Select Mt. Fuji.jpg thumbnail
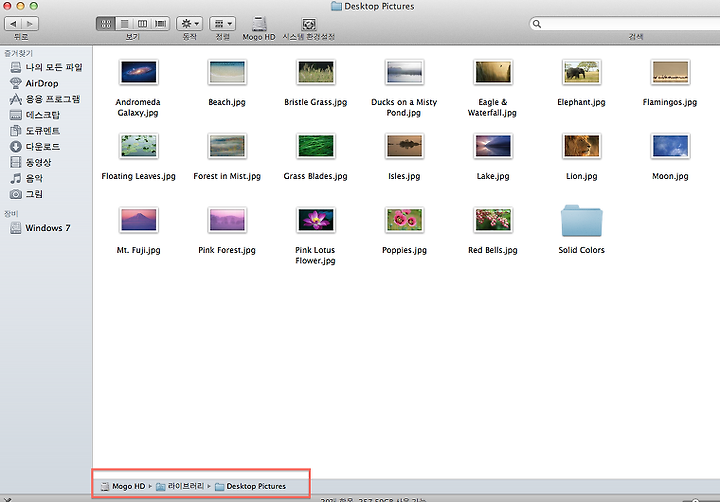720x502 pixels. pos(139,220)
